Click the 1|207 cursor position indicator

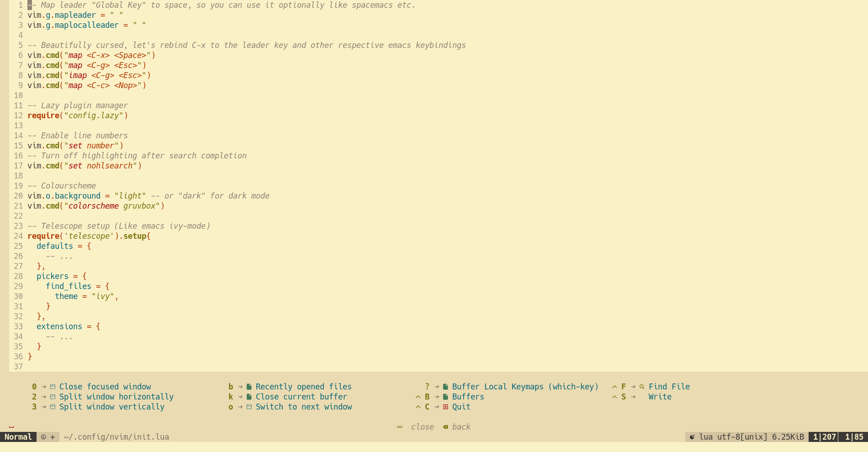tap(824, 437)
